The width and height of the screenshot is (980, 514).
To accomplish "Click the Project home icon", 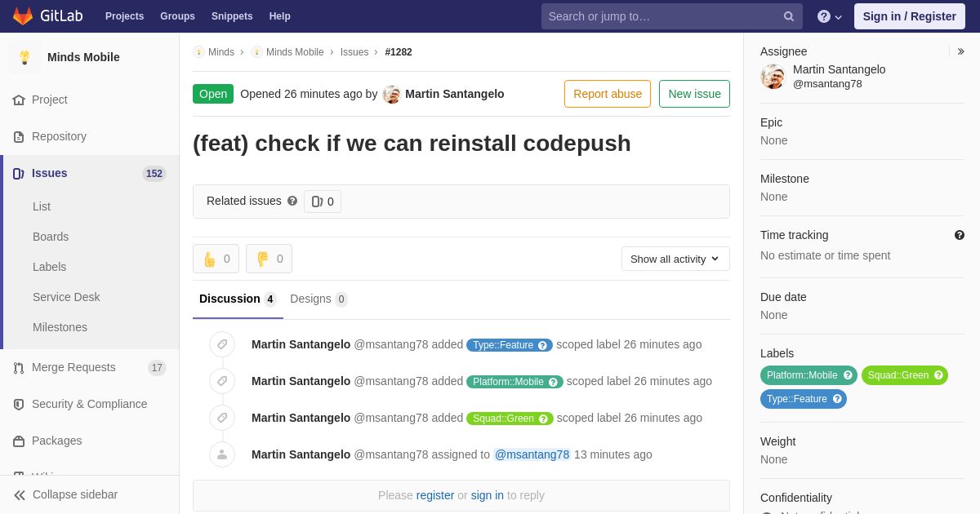I will click(19, 100).
